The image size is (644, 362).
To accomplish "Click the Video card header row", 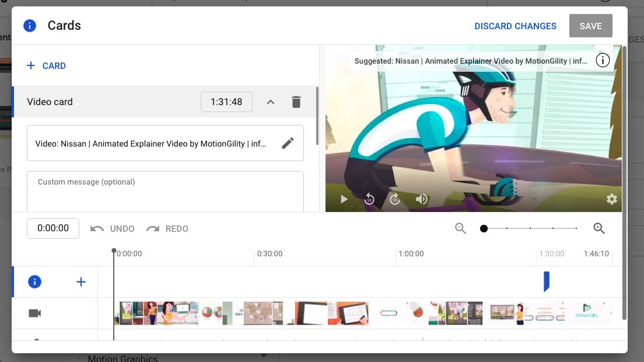I will coord(165,102).
